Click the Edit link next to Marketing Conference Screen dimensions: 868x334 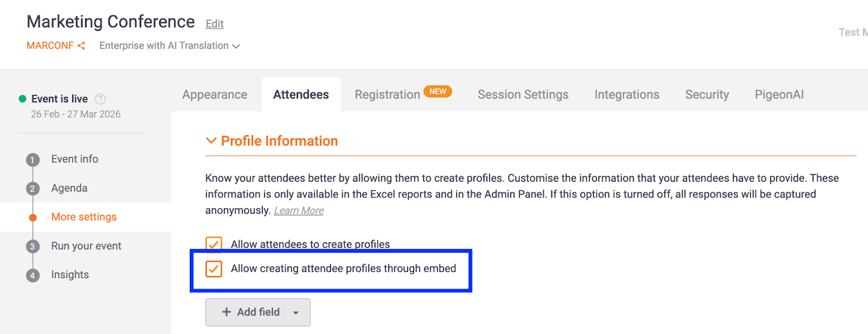click(214, 24)
